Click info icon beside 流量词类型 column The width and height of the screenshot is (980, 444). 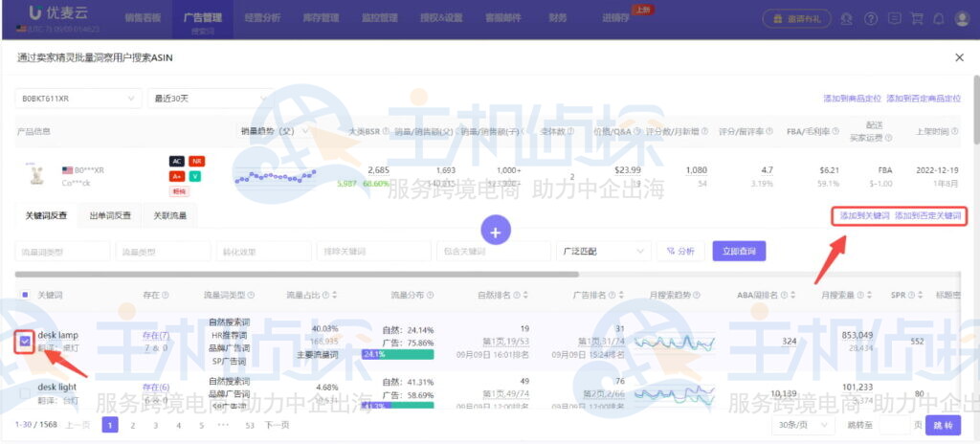[251, 295]
